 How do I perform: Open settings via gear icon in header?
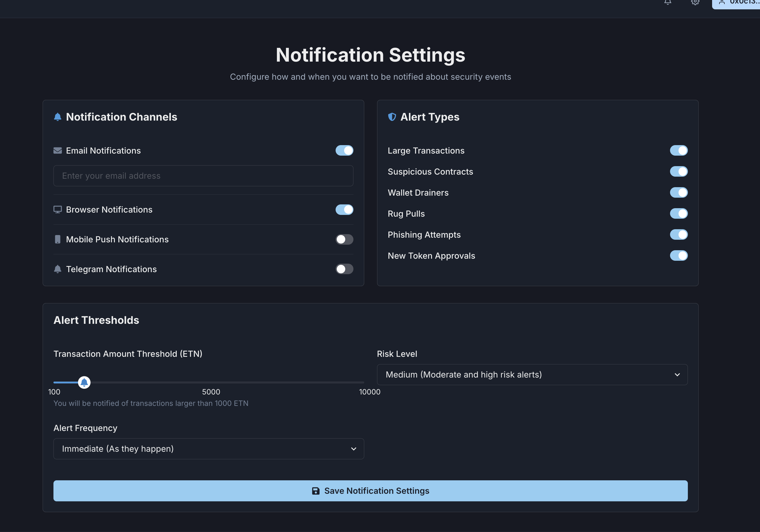coord(695,2)
